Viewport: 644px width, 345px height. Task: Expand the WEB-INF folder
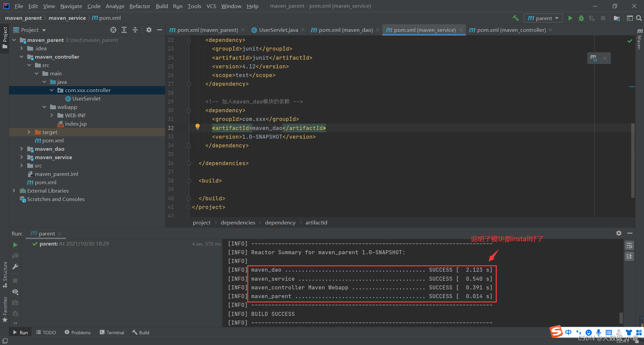(52, 115)
